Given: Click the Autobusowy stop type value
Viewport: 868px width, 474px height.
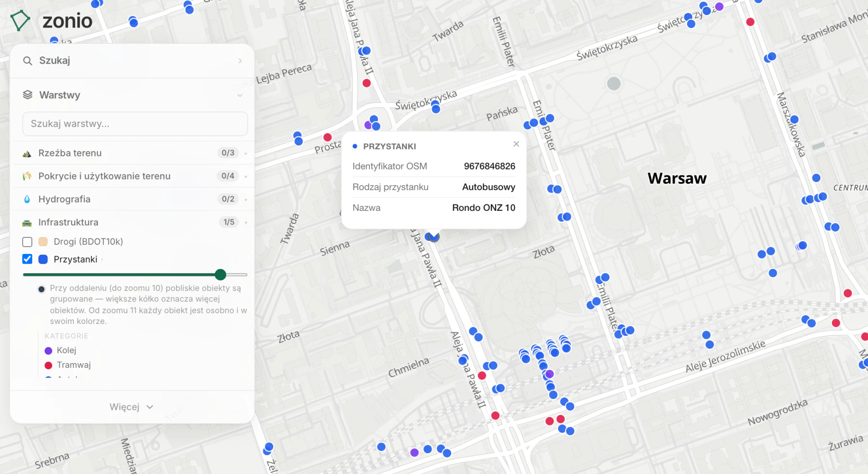Looking at the screenshot, I should 488,187.
